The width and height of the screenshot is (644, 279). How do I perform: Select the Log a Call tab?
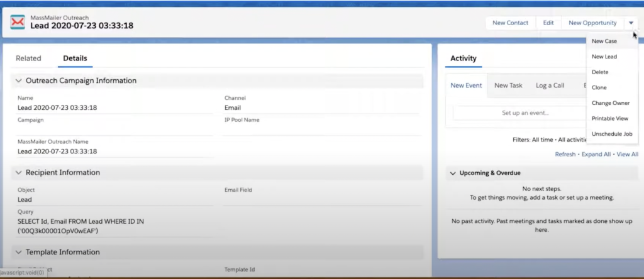(550, 85)
